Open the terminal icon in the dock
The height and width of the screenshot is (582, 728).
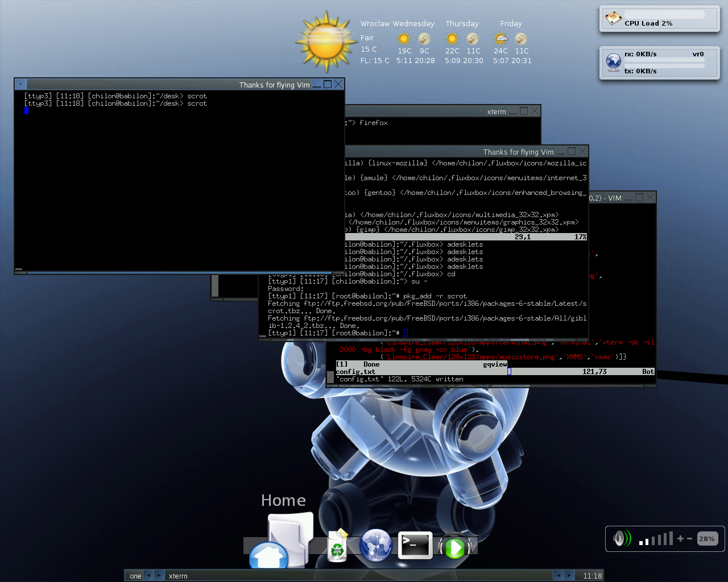click(415, 546)
